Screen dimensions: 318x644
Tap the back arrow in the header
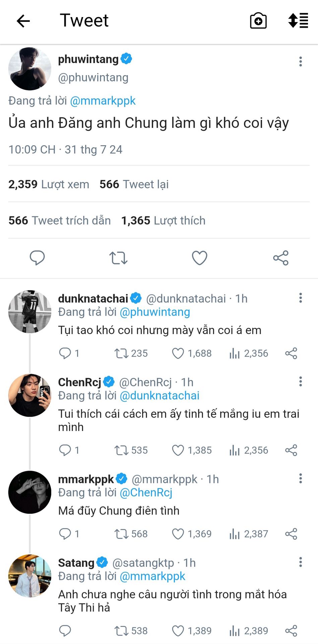click(x=23, y=21)
